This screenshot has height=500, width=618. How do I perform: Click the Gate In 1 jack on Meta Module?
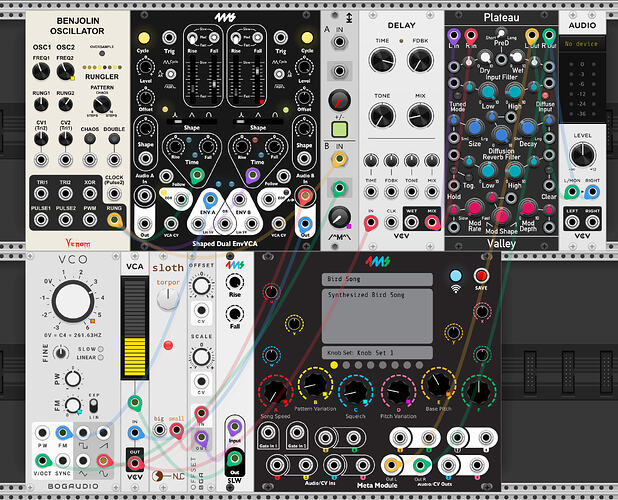click(x=268, y=432)
